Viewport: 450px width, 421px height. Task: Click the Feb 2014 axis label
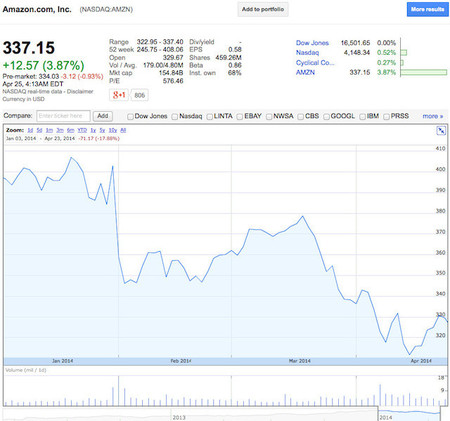(x=181, y=361)
